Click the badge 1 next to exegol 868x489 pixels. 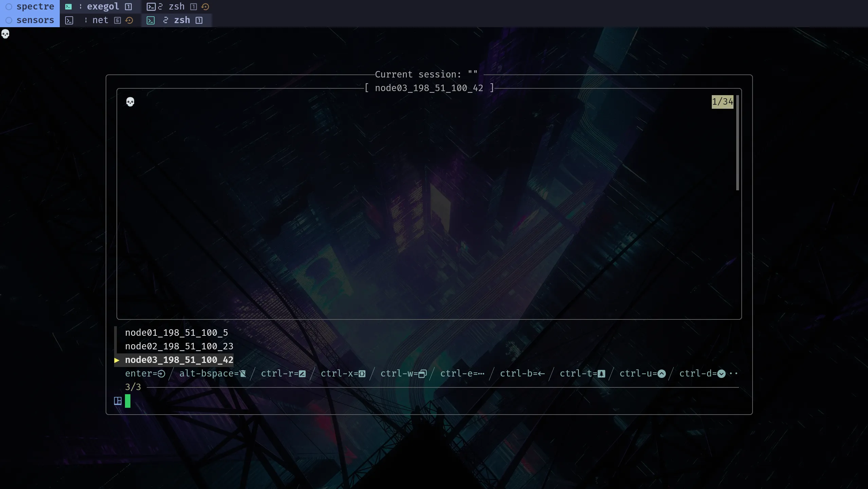coord(128,6)
